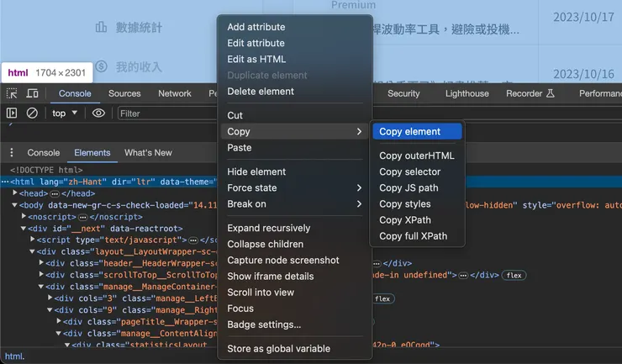
Task: Open the What's New drawer tab
Action: click(x=148, y=153)
